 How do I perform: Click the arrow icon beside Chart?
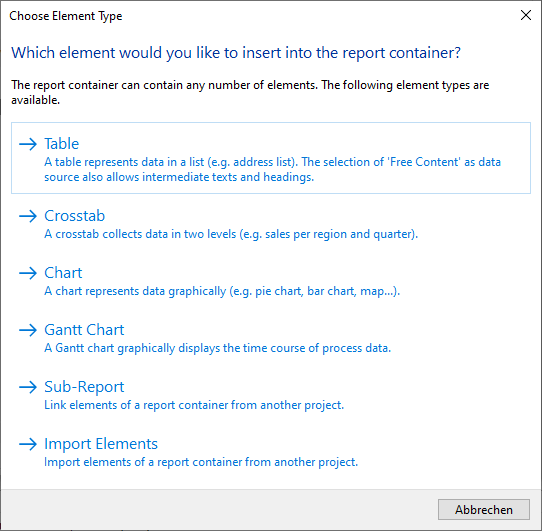(28, 273)
